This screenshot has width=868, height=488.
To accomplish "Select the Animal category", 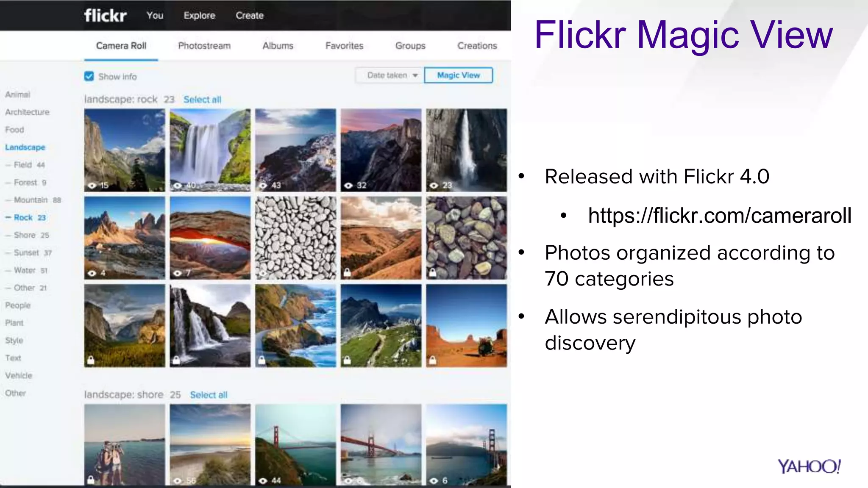I will point(18,94).
